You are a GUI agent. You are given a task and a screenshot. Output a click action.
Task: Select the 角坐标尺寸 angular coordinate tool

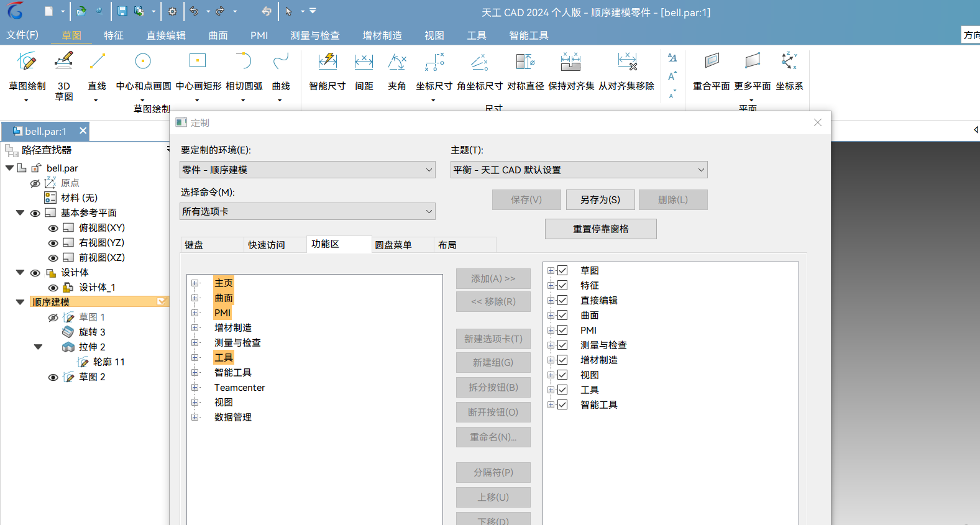[479, 61]
